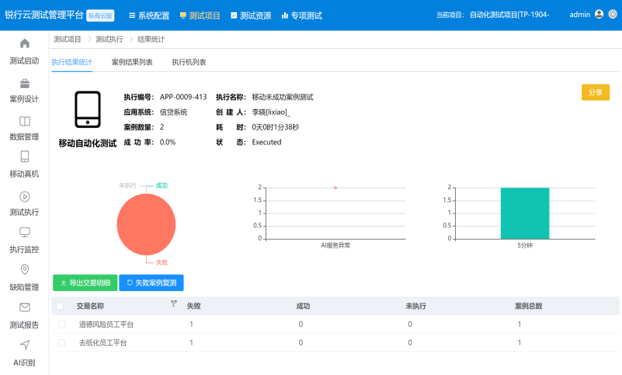The height and width of the screenshot is (375, 622).
Task: Click the yellow 分享 button
Action: pos(595,92)
